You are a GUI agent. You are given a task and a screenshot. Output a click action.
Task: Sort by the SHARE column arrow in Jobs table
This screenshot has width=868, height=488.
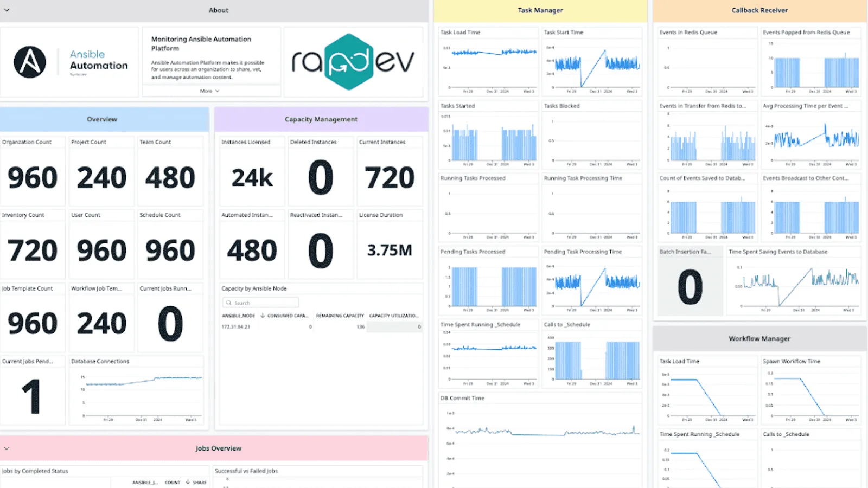[x=188, y=482]
